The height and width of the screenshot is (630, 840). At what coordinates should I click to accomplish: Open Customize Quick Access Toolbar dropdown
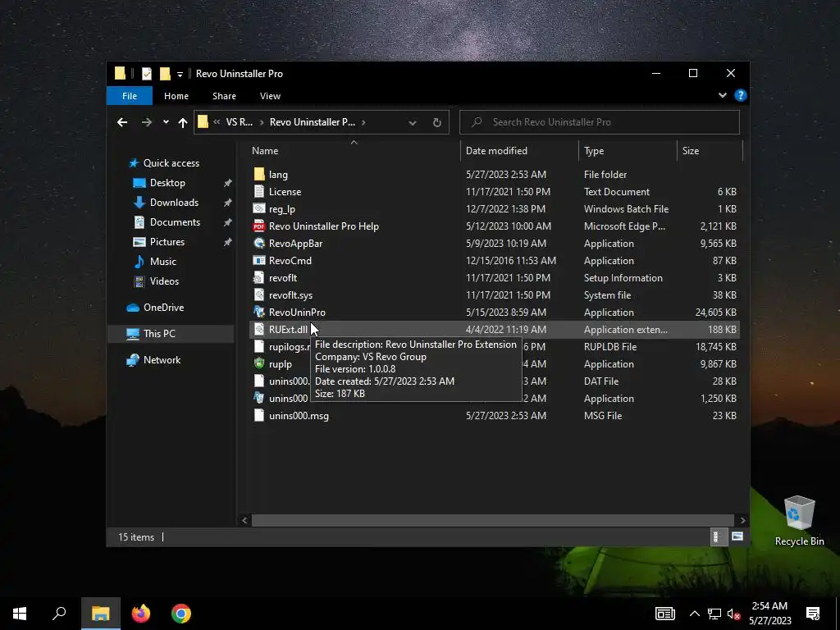180,74
